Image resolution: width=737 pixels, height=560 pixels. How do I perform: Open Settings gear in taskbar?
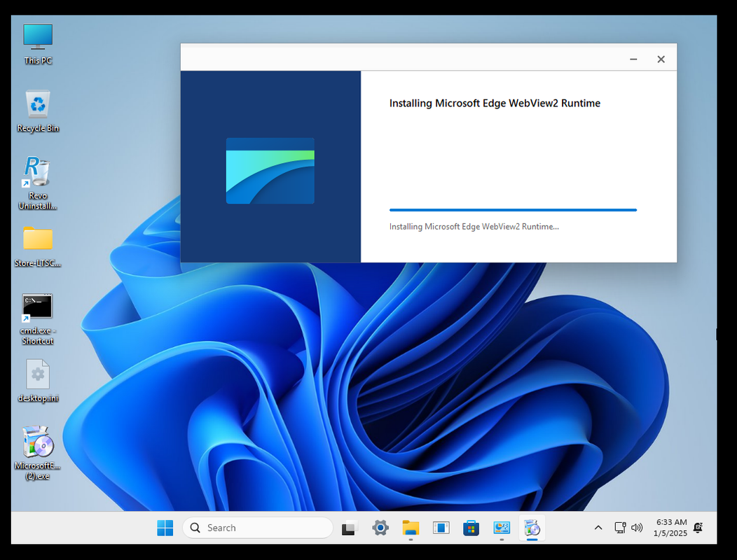tap(380, 528)
